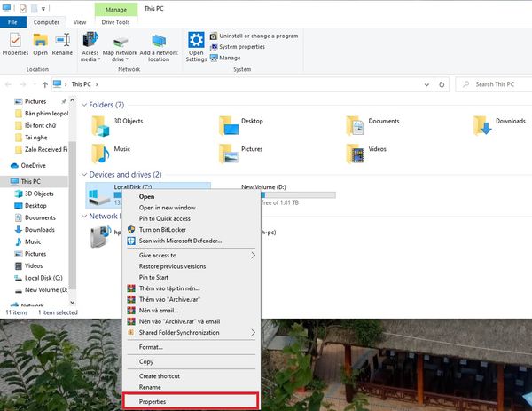Screen dimensions: 532x411
Task: Click the forward navigation arrow
Action: pyautogui.click(x=23, y=84)
